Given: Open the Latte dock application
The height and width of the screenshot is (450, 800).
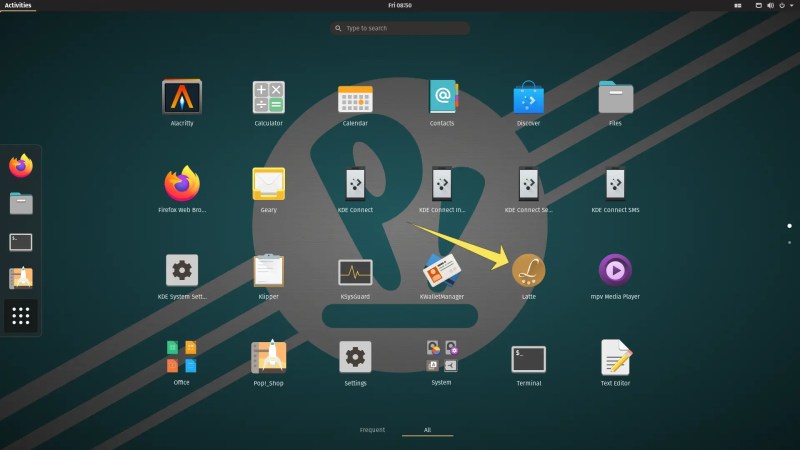Looking at the screenshot, I should pos(528,270).
